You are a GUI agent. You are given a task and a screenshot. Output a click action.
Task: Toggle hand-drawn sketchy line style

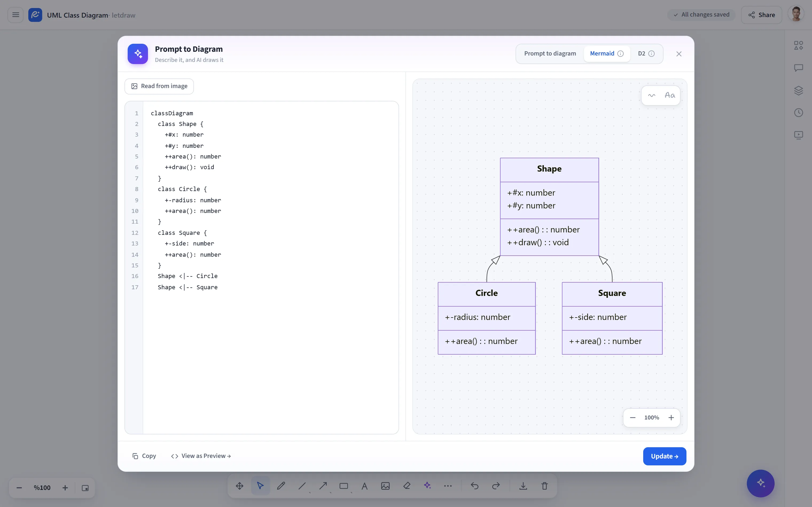point(652,96)
